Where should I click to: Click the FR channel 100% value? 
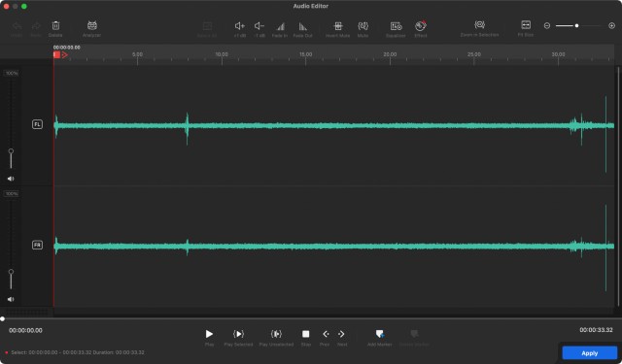12,194
